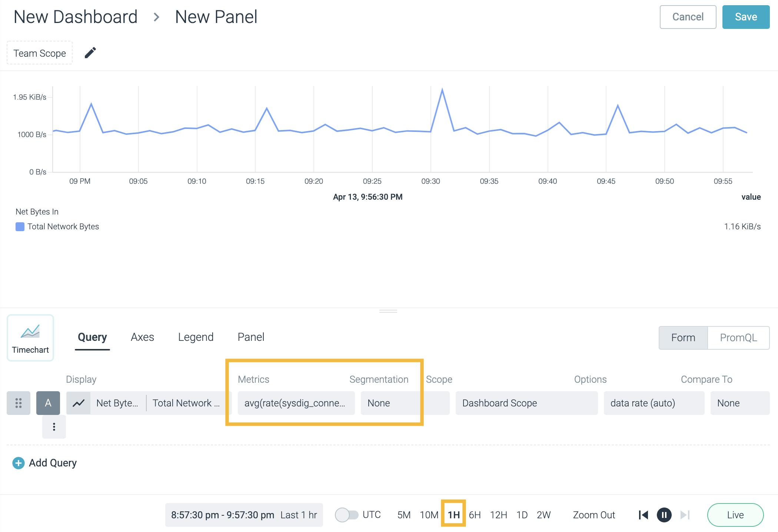Open the Compare To None dropdown
The height and width of the screenshot is (532, 778).
click(740, 403)
